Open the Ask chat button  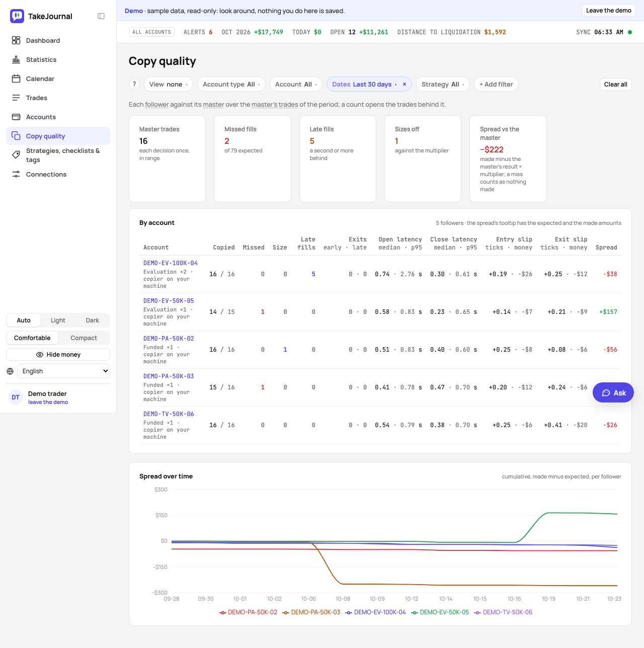pyautogui.click(x=613, y=393)
